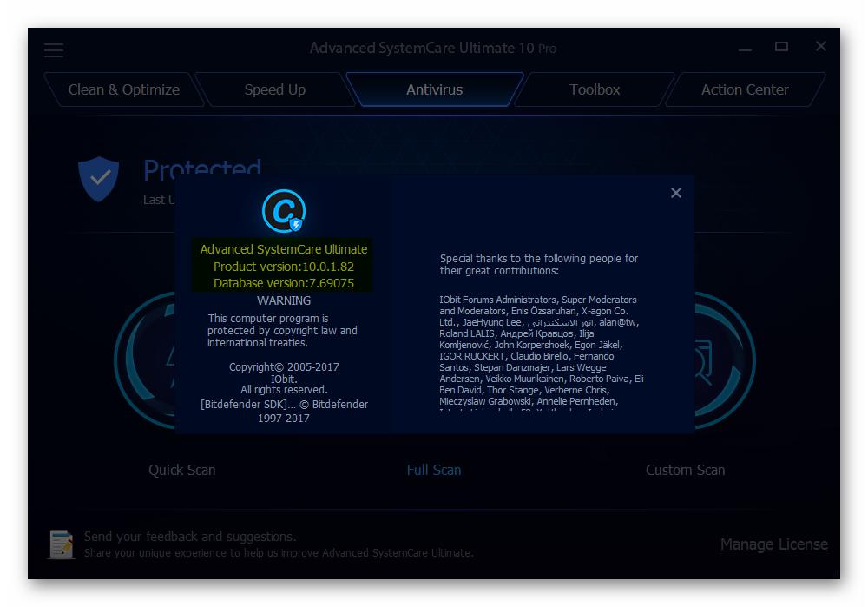Open the Action Center tab
Screen dimensions: 868x607
(x=745, y=89)
